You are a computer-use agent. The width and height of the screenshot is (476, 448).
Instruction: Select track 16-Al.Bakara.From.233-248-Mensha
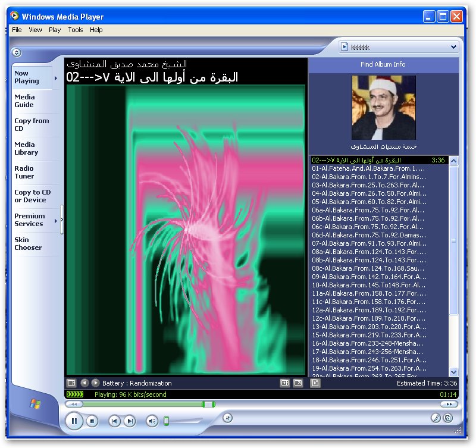379,343
